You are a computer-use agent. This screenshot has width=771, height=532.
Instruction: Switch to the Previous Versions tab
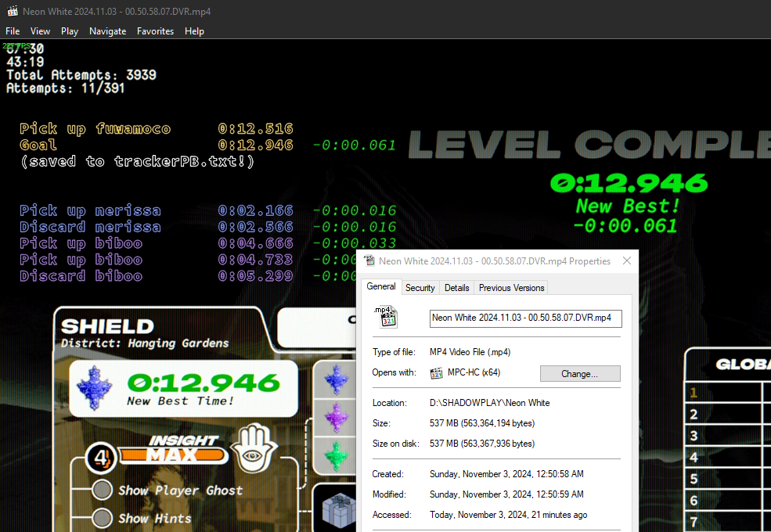coord(511,288)
